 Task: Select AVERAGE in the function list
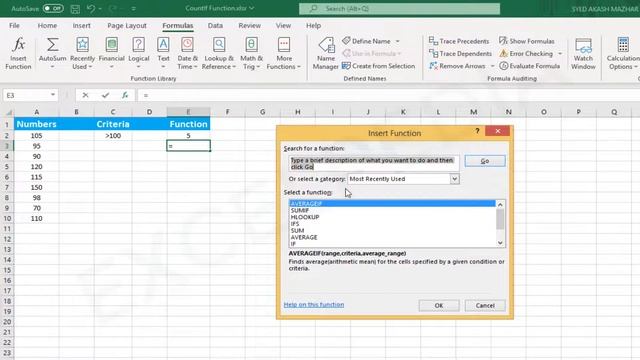(x=392, y=237)
